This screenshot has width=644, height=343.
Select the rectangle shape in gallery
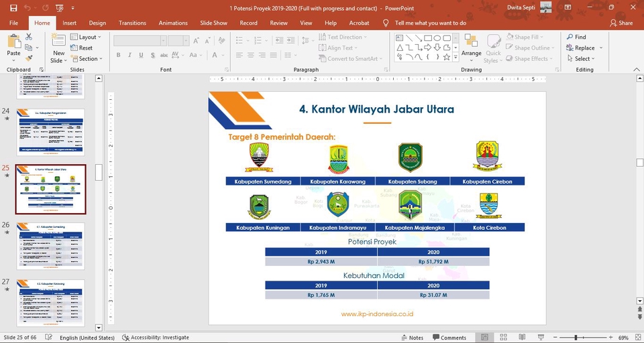[x=428, y=38]
